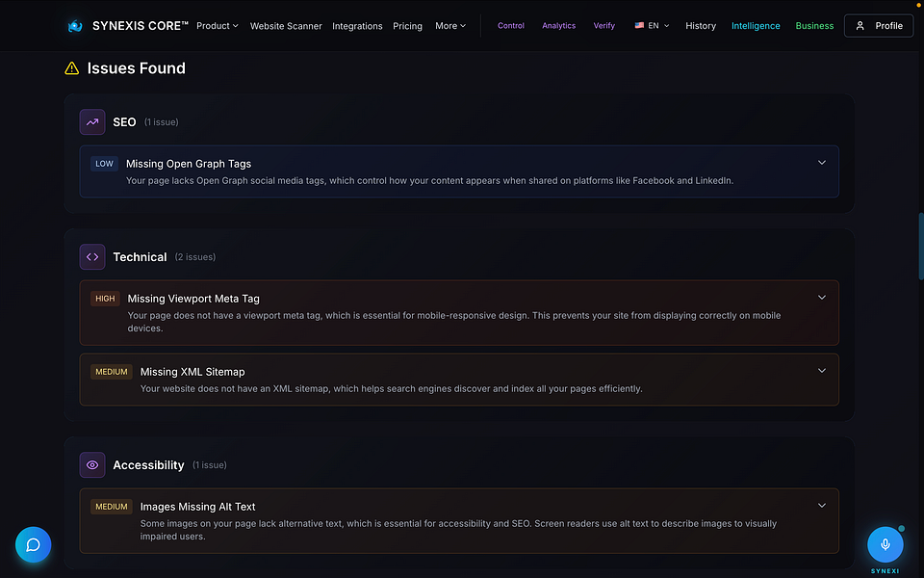924x578 pixels.
Task: Open the Product dropdown menu
Action: pos(218,26)
